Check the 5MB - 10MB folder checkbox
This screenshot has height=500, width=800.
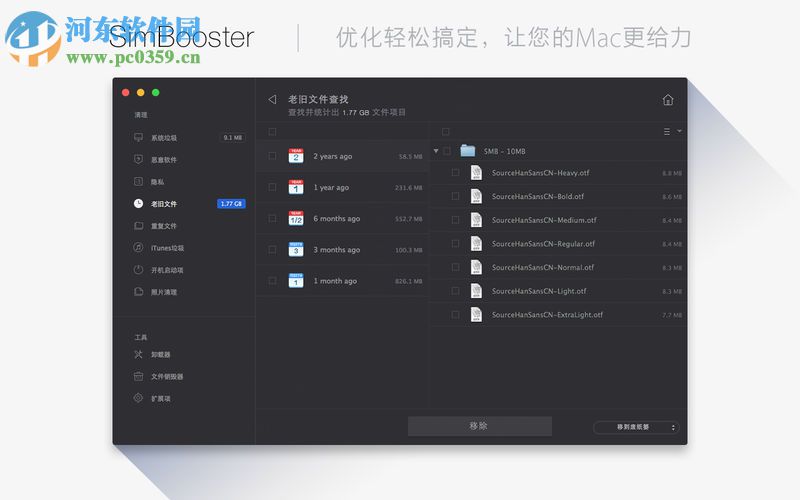tap(447, 151)
